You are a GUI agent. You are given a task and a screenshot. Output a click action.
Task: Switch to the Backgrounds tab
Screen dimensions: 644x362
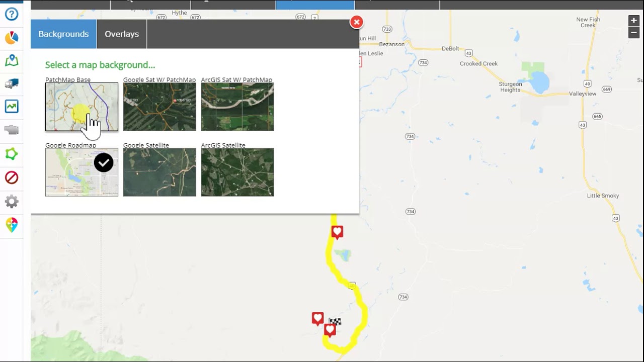[63, 34]
